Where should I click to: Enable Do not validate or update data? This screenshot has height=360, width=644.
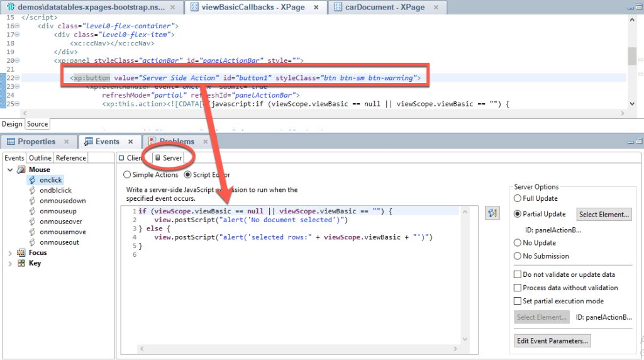[x=518, y=274]
